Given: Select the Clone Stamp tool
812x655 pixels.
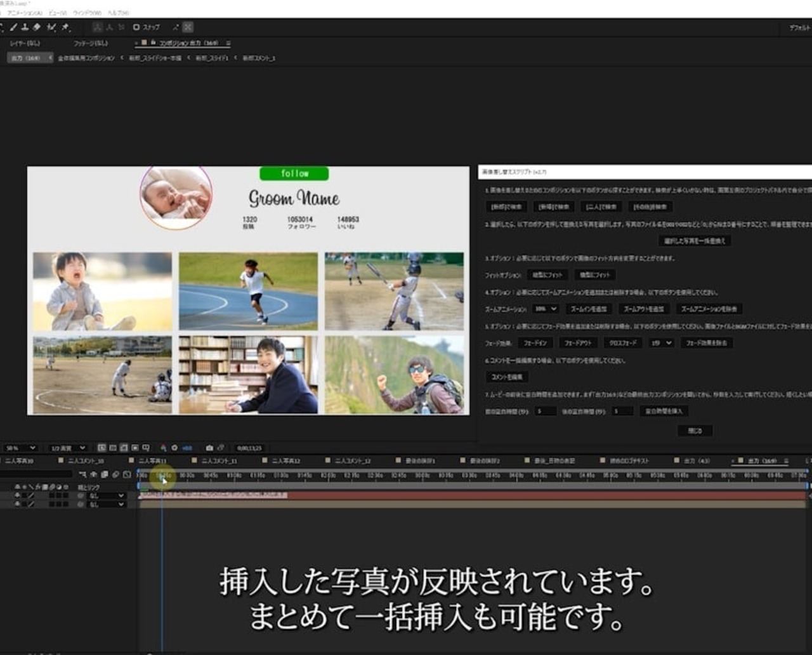Looking at the screenshot, I should coord(25,27).
